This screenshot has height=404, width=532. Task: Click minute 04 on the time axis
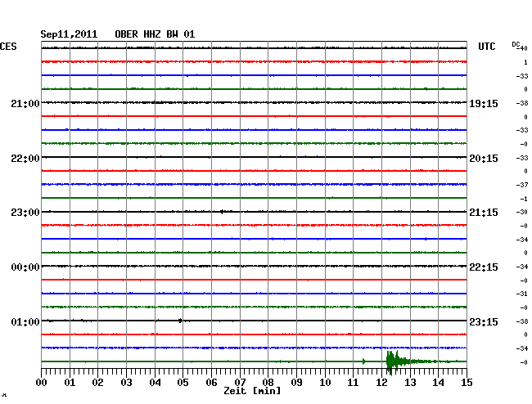[155, 382]
